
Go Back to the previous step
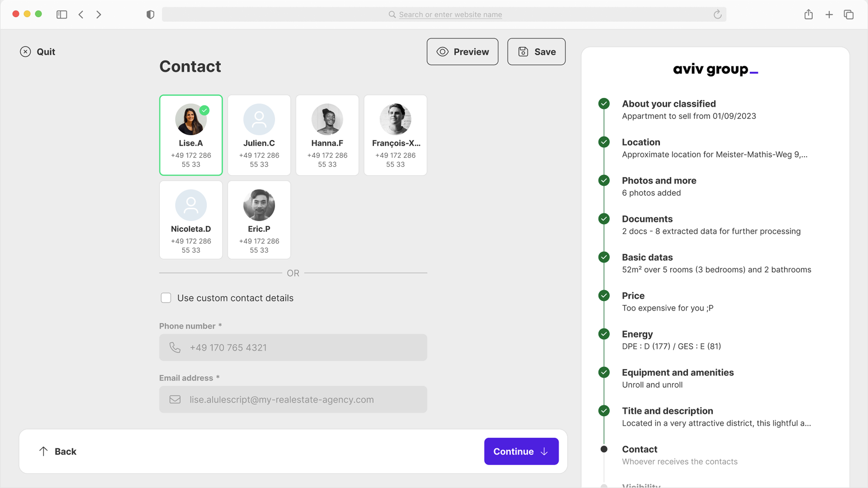point(58,451)
